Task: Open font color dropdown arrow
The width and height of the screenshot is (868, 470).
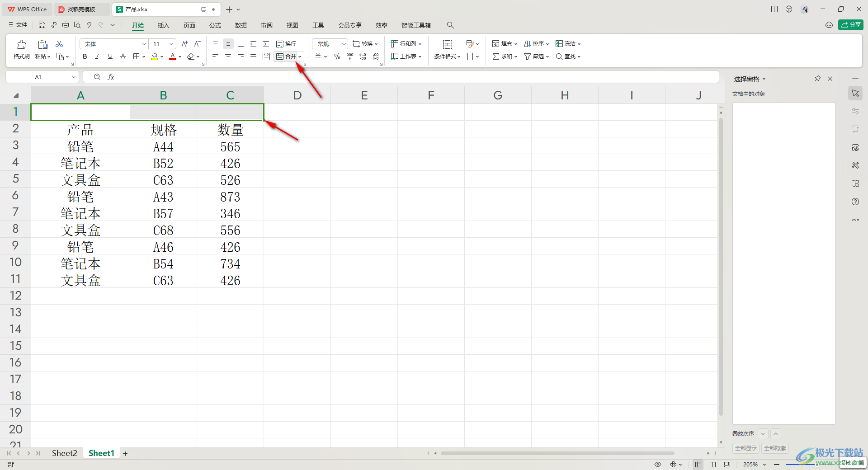Action: pyautogui.click(x=180, y=57)
